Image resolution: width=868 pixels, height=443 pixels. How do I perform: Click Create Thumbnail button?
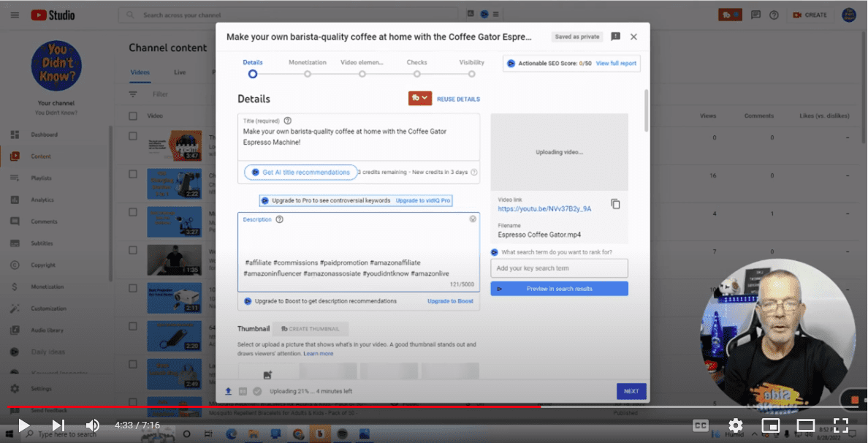click(311, 328)
